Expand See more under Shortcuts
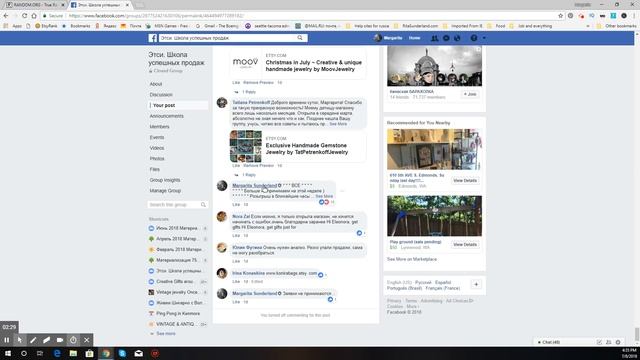This screenshot has width=640, height=360. click(x=166, y=333)
